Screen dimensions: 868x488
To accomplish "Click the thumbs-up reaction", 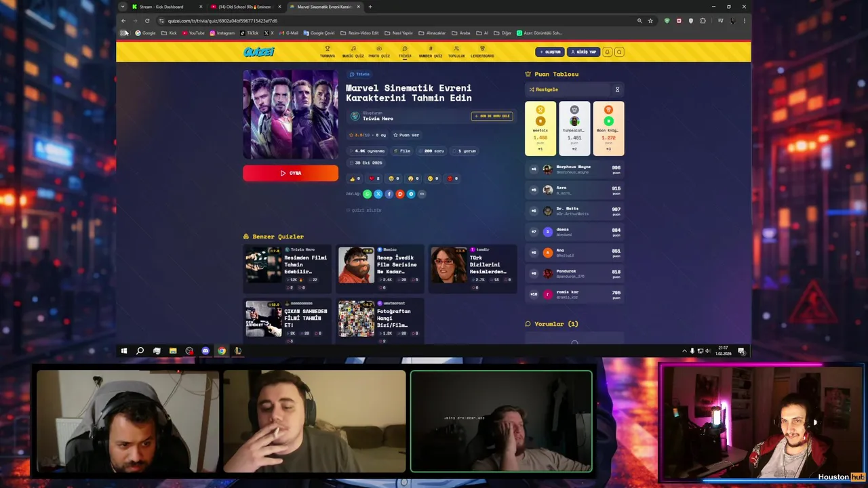I will click(355, 178).
